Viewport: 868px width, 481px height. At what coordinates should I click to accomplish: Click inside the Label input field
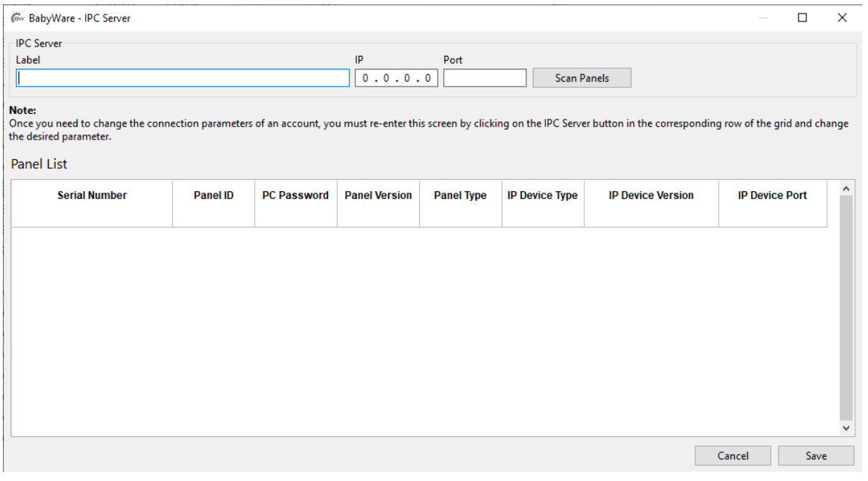coord(179,75)
